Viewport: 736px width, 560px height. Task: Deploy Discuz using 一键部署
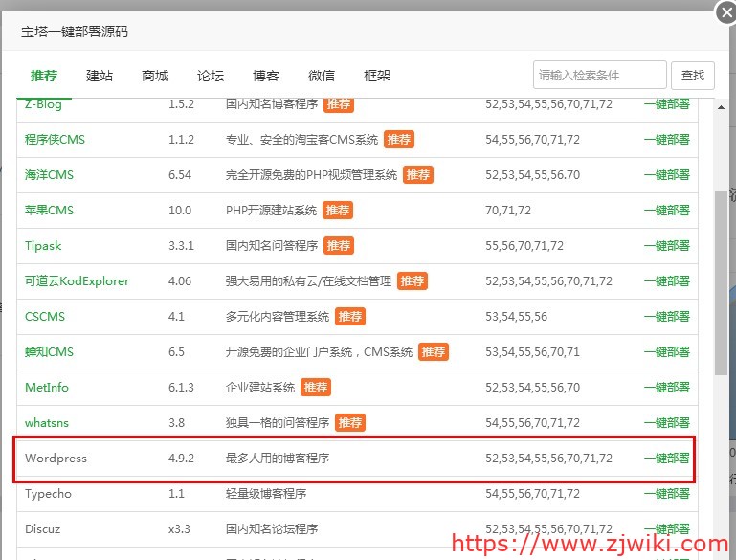(666, 529)
